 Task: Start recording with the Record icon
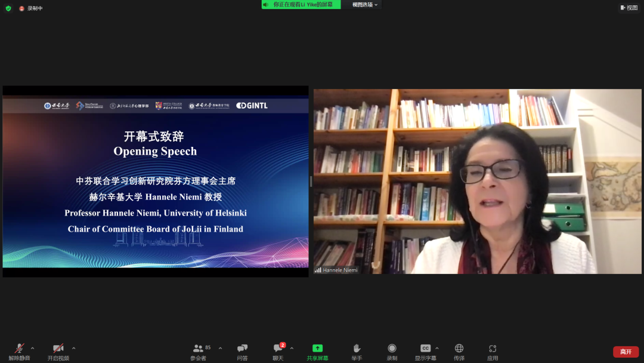(392, 349)
